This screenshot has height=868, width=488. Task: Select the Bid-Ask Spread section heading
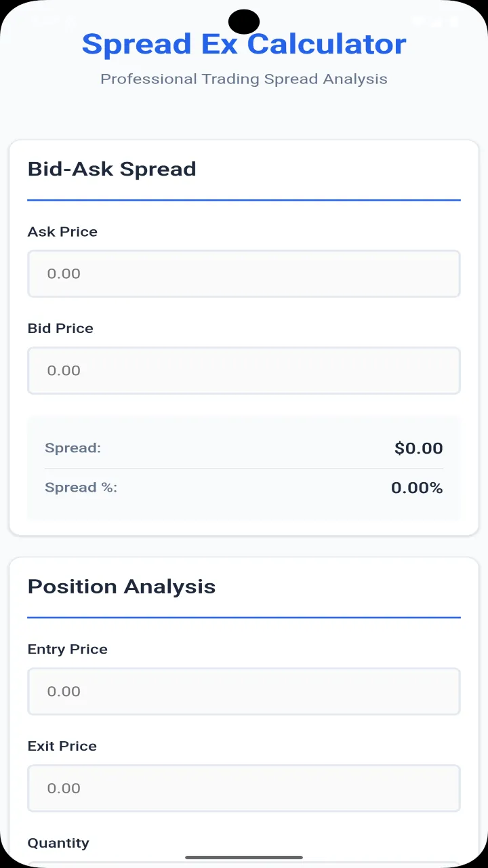coord(112,169)
